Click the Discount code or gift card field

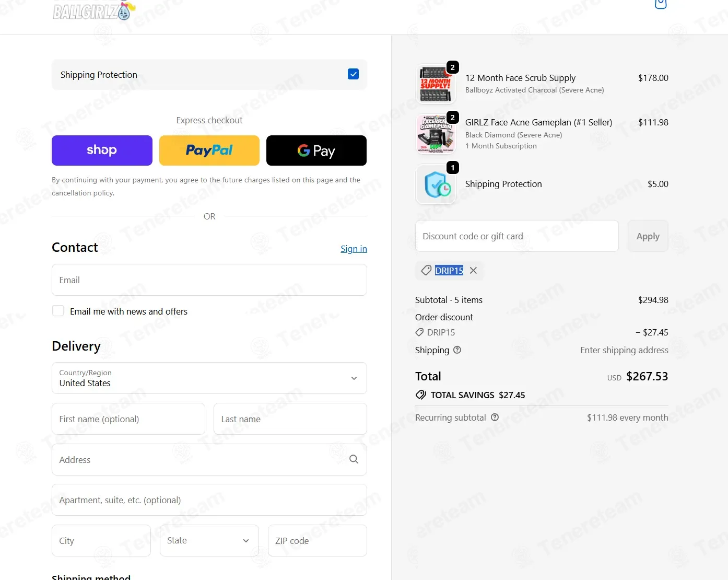tap(517, 236)
